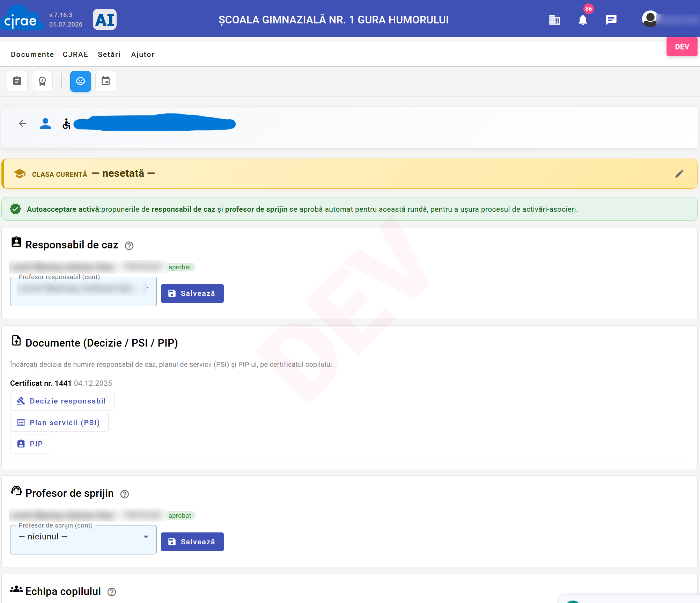Click the wheelchair accessibility icon
Image resolution: width=700 pixels, height=603 pixels.
[66, 124]
